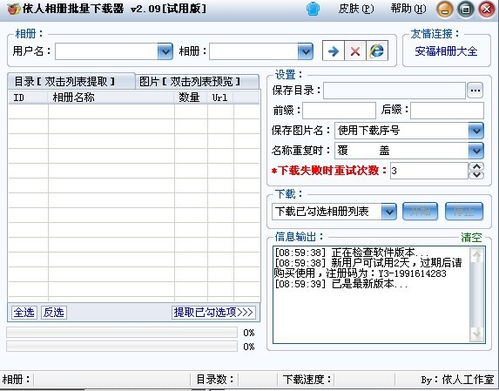This screenshot has height=391, width=499.
Task: Click the upper 0% progress bar
Action: (122, 333)
